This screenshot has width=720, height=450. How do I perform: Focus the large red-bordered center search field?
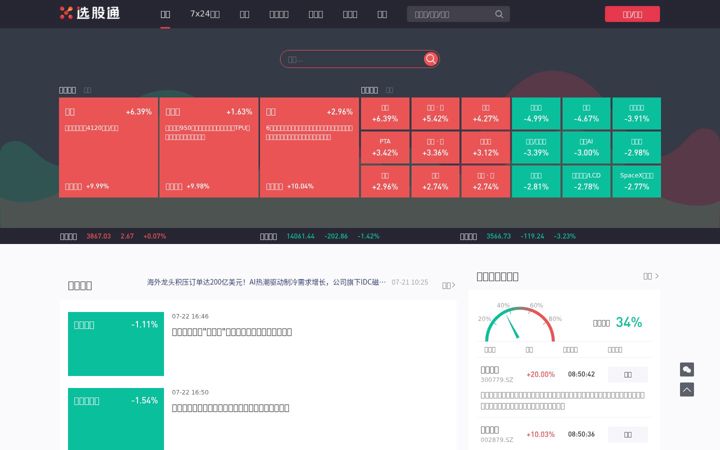tap(360, 59)
